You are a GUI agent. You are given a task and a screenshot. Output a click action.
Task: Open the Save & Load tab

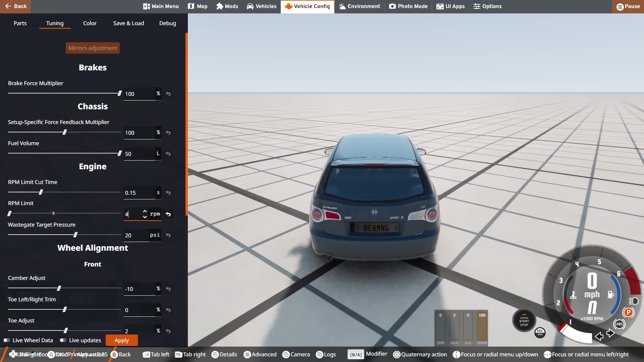pos(128,23)
